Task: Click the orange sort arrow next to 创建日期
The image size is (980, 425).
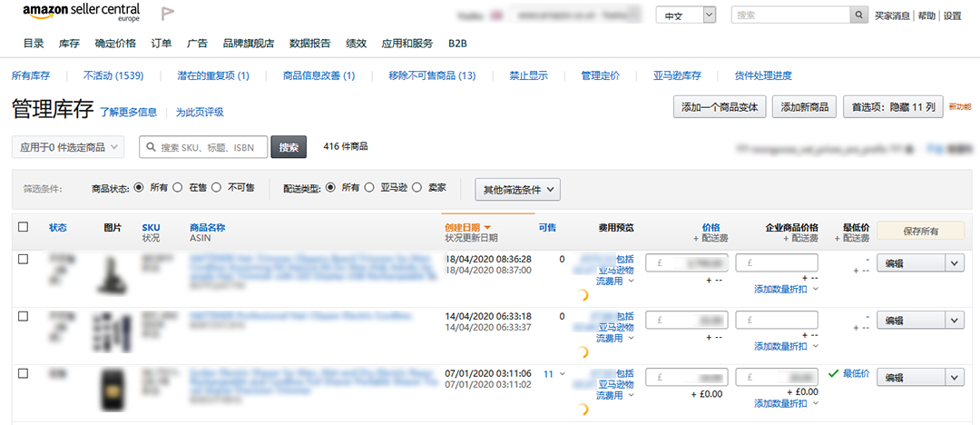Action: 487,227
